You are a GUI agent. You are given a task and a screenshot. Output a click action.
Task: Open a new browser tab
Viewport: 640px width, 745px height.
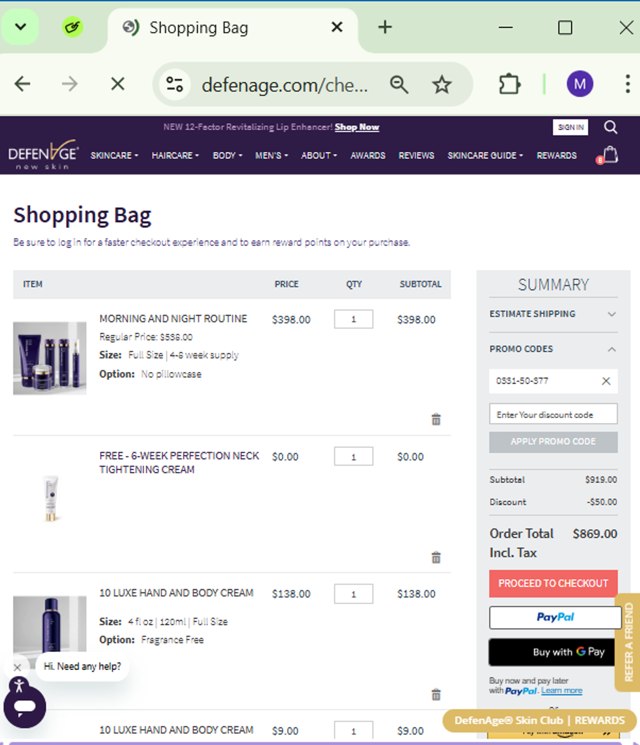(385, 27)
